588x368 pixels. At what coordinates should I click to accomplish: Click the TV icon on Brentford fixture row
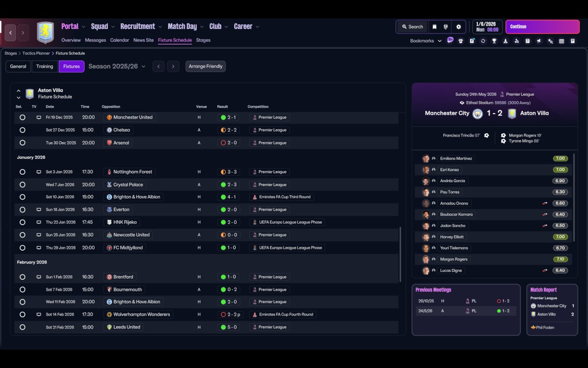39,277
